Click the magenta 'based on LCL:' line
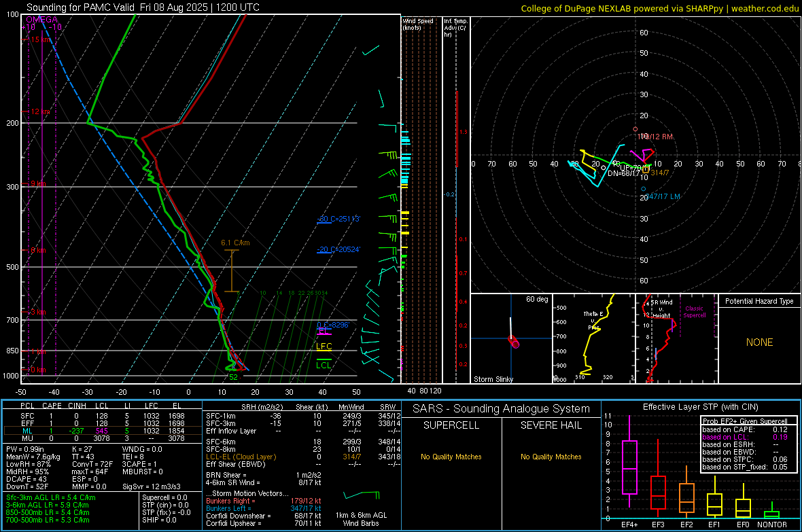The image size is (802, 532). (725, 438)
